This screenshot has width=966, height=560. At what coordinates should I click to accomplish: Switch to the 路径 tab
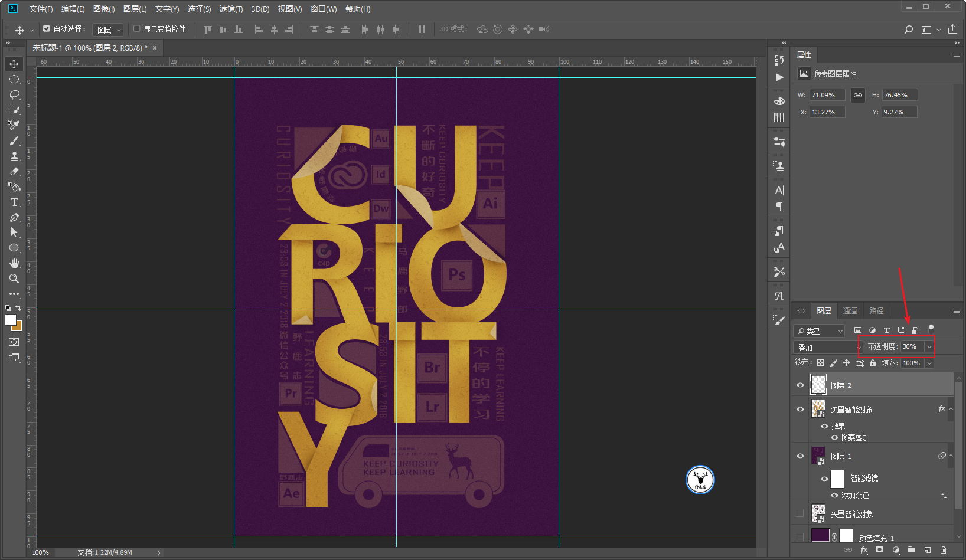click(x=876, y=311)
